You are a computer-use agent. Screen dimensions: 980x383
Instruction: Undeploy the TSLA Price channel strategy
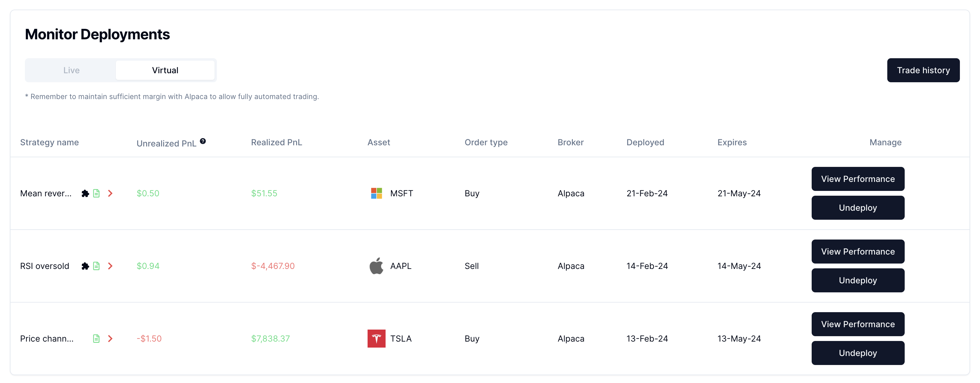click(858, 353)
